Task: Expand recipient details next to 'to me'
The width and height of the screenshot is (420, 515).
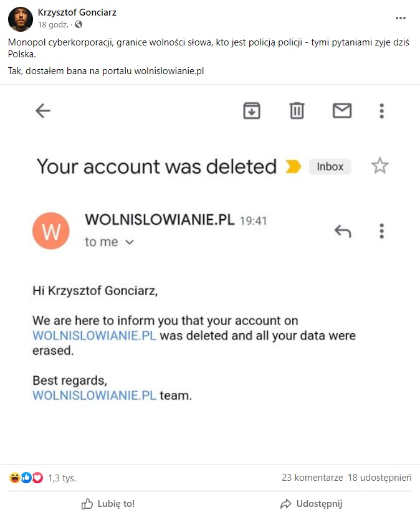Action: coord(130,242)
